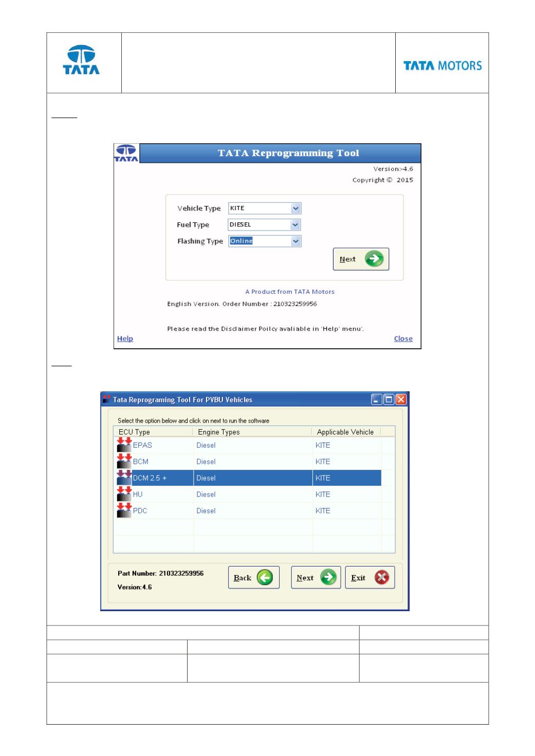
Task: Click the HU ECU download icon
Action: [124, 494]
